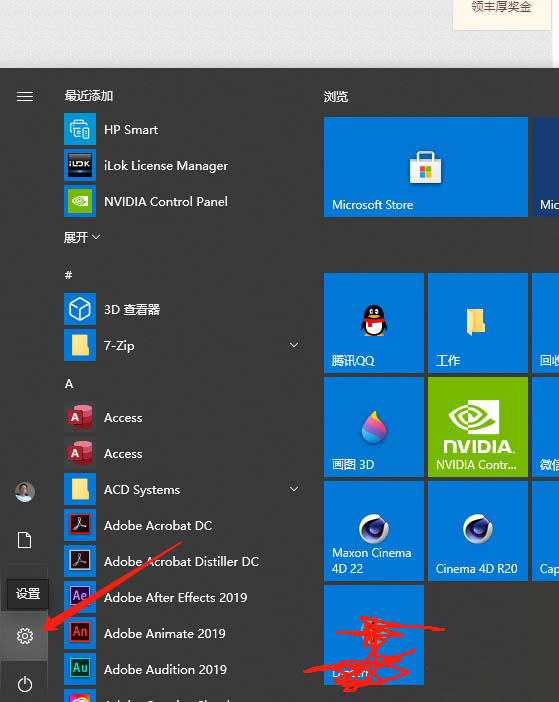Click the 最近添加 section header
The width and height of the screenshot is (559, 702).
coord(89,95)
